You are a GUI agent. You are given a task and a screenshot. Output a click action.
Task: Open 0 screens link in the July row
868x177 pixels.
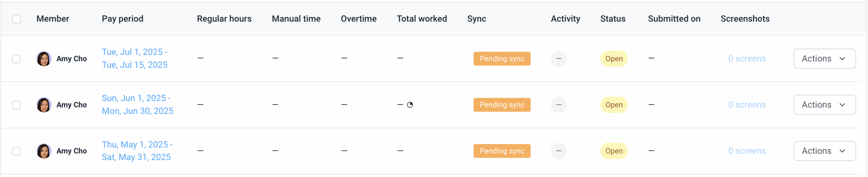[x=747, y=59]
